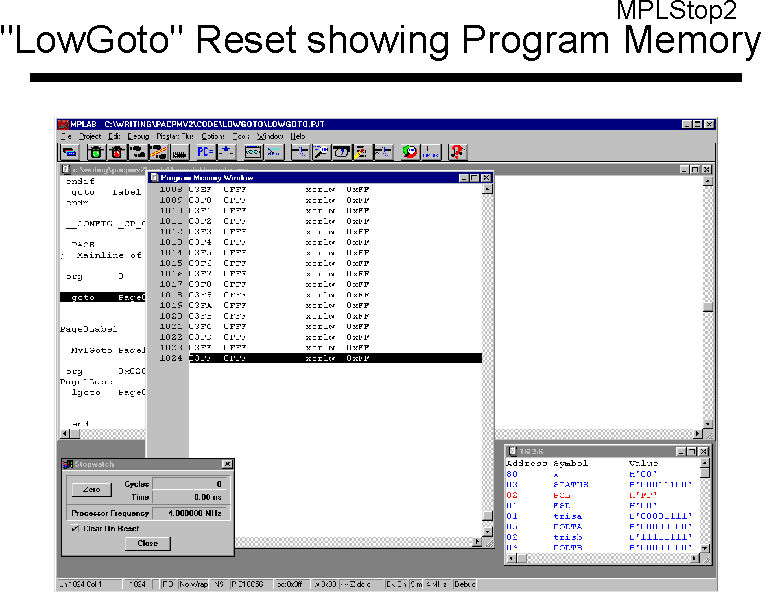
Task: Click the chip Reset Processor icon
Action: (x=180, y=152)
